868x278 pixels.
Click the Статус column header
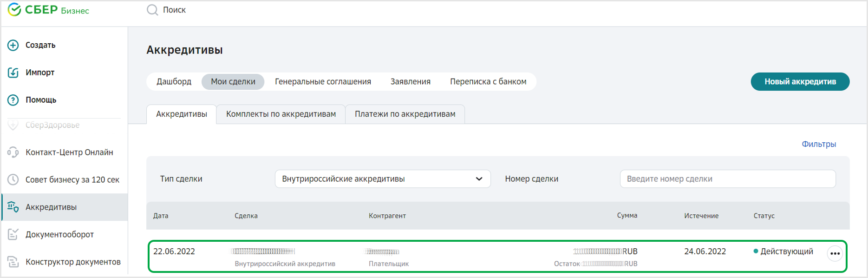coord(764,216)
